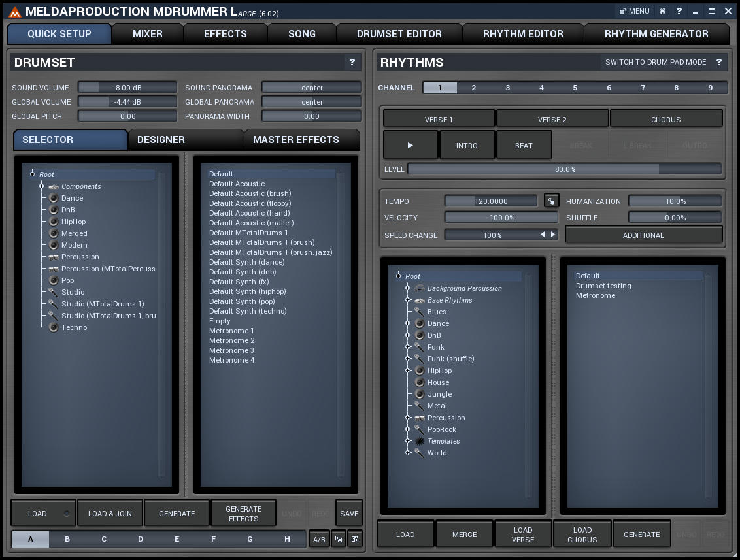Select rhythm channel 1
Screen dimensions: 740x560
coord(440,88)
